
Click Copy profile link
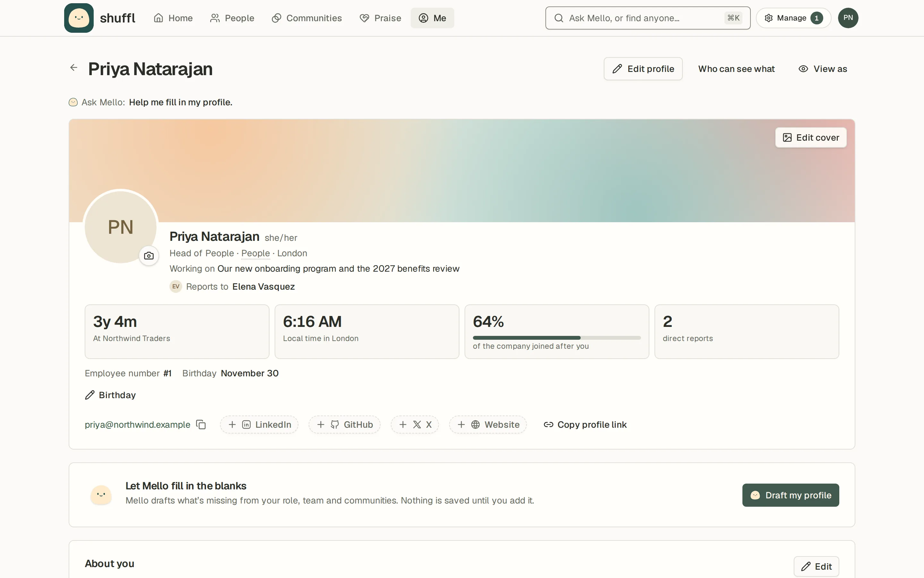pyautogui.click(x=585, y=424)
